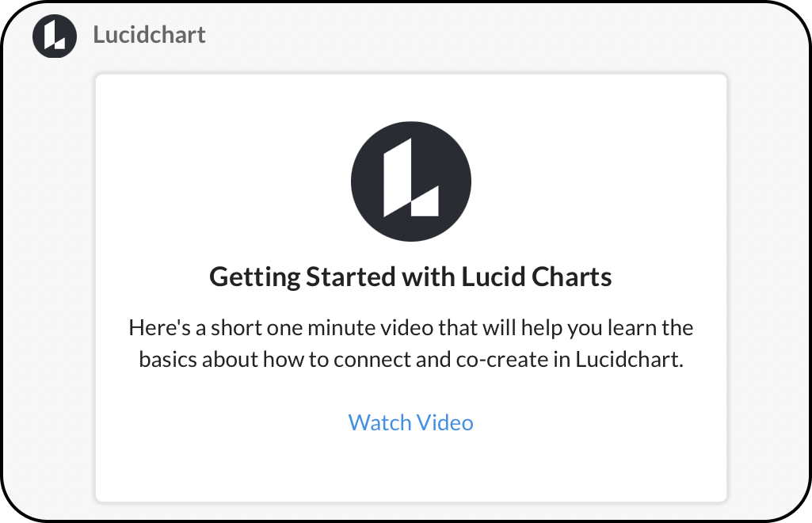This screenshot has width=812, height=523.
Task: Click the white L shape inside large logo
Action: (410, 178)
